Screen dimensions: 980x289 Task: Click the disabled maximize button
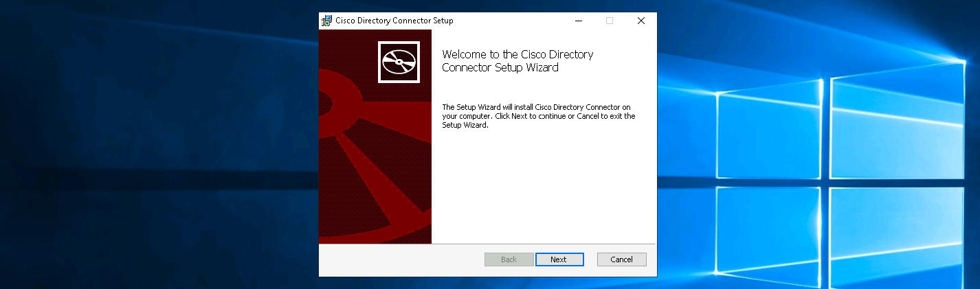[609, 21]
